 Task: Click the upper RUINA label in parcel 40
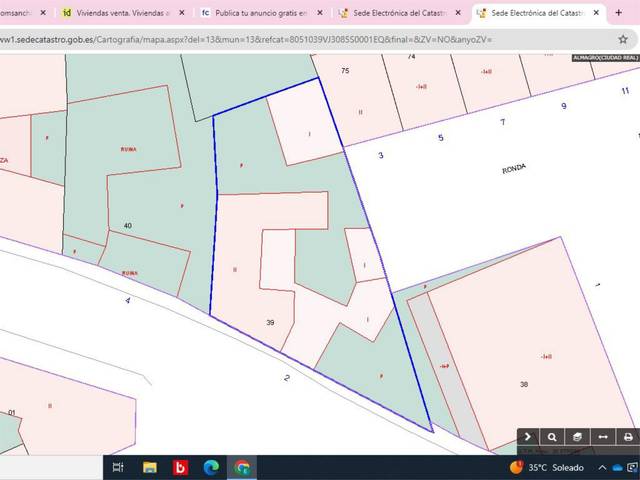click(x=129, y=149)
